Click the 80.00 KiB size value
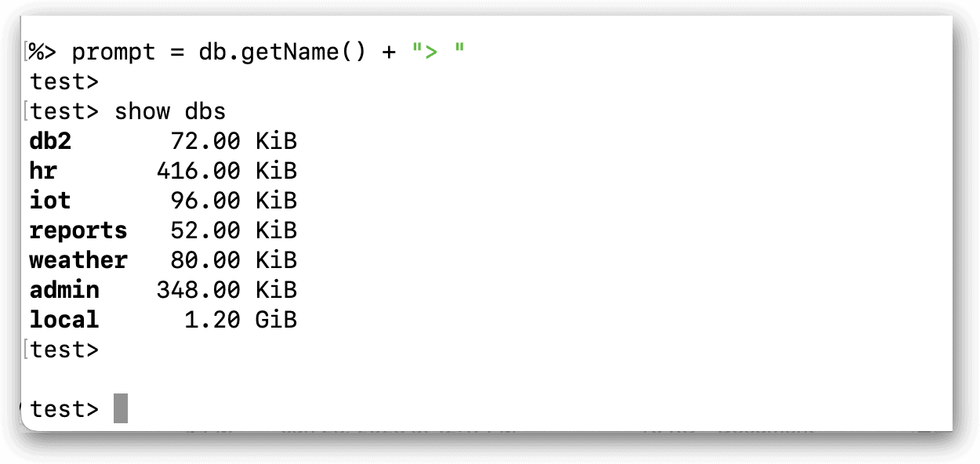This screenshot has height=464, width=980. pyautogui.click(x=234, y=260)
